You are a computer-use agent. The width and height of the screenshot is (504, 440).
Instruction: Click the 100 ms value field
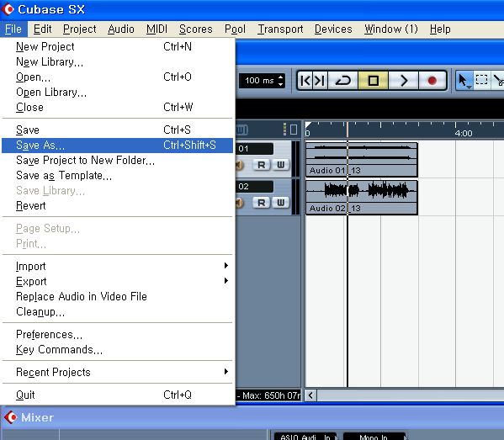pyautogui.click(x=259, y=81)
